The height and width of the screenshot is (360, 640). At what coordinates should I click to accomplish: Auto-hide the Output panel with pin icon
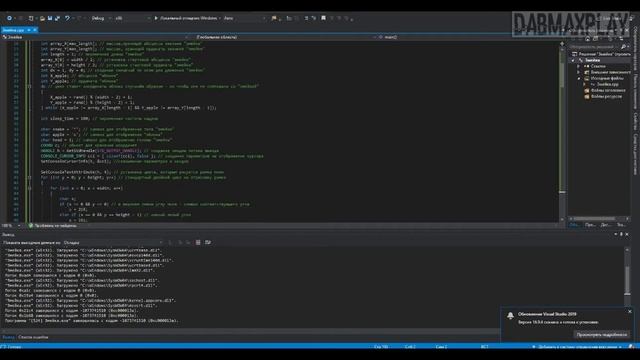(621, 234)
